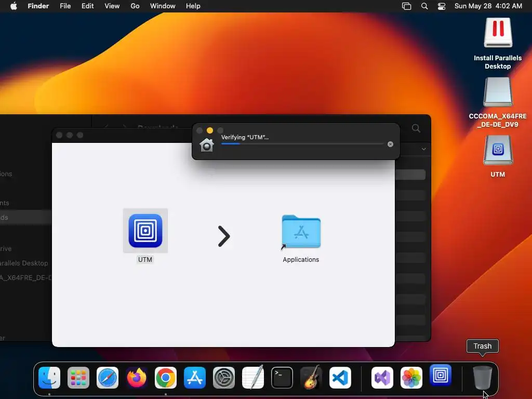This screenshot has height=399, width=532.
Task: Launch Google Chrome from the Dock
Action: pos(166,378)
